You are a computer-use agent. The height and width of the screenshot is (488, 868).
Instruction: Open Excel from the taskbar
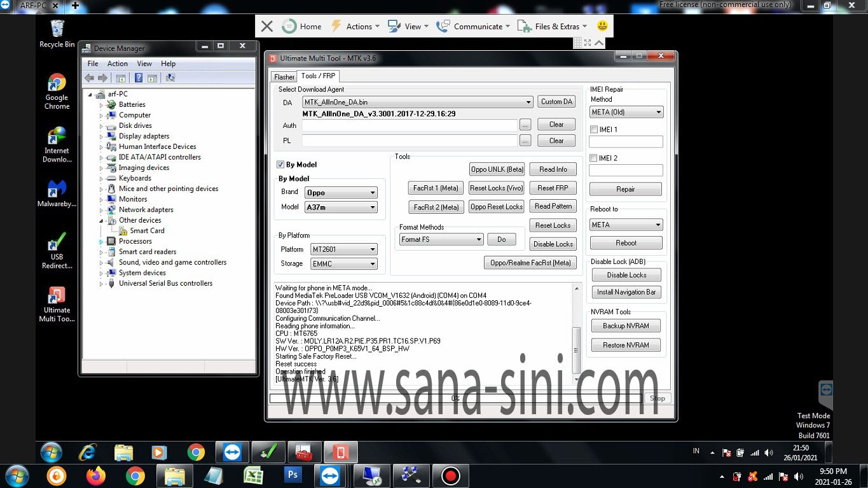(x=253, y=475)
